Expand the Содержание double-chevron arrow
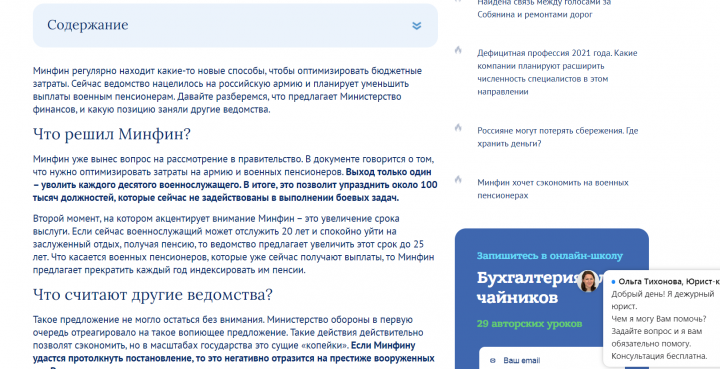 tap(416, 26)
